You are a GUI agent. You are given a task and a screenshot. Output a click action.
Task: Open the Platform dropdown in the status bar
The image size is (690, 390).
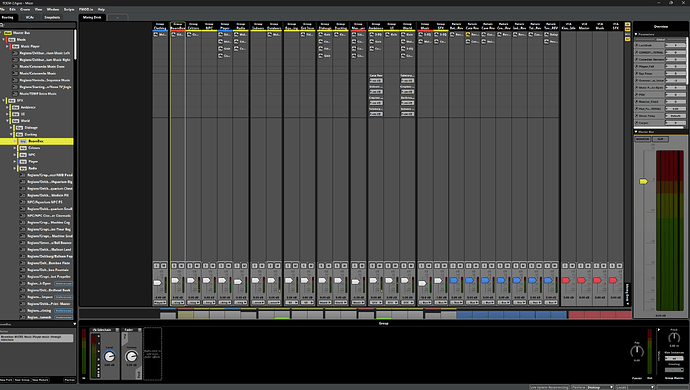[x=600, y=387]
